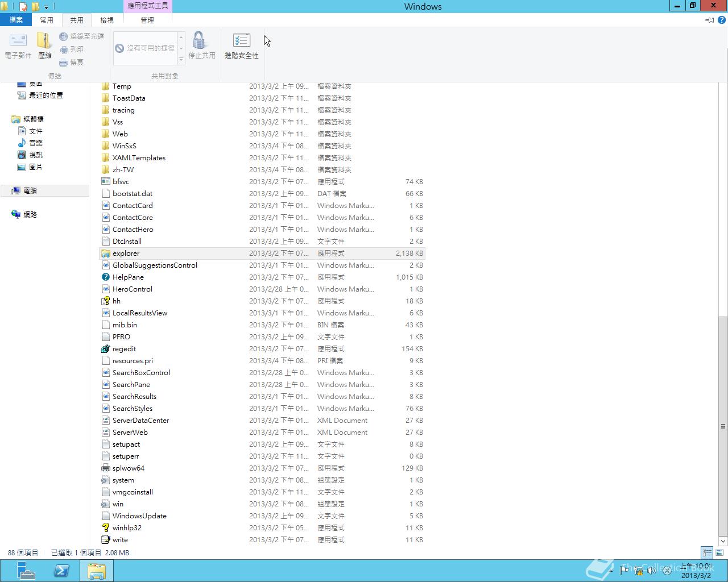This screenshot has width=728, height=582.
Task: Open 音樂 Music library
Action: coord(30,143)
